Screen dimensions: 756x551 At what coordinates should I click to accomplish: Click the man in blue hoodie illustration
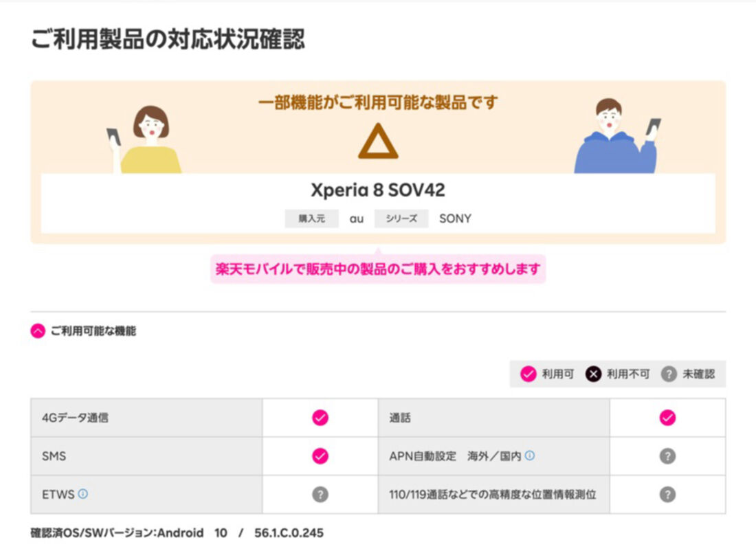click(x=617, y=136)
